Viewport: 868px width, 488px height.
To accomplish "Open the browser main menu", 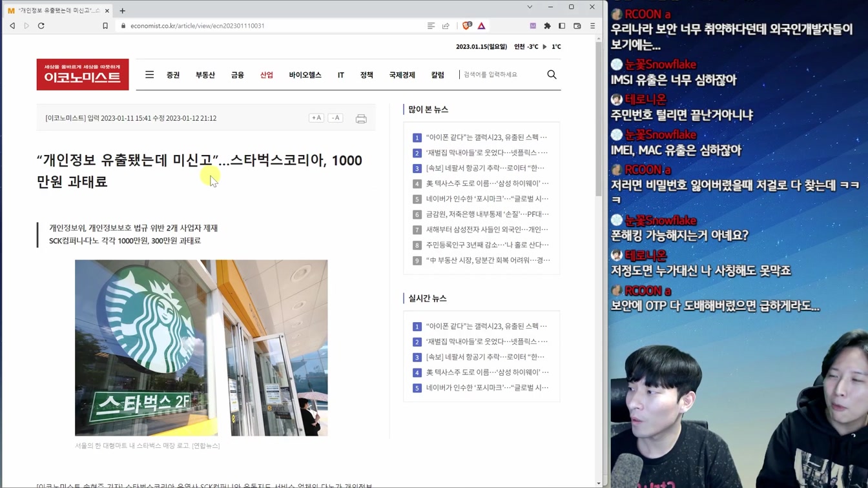I will coord(592,26).
